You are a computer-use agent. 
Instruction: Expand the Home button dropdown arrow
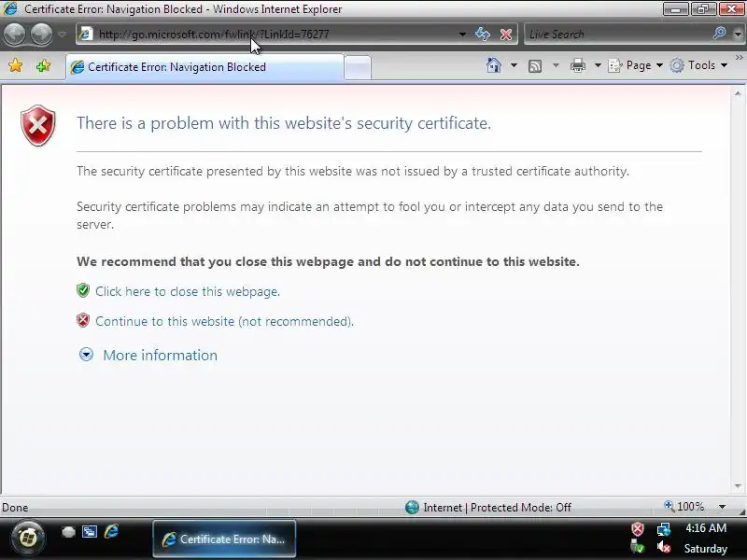[x=514, y=65]
